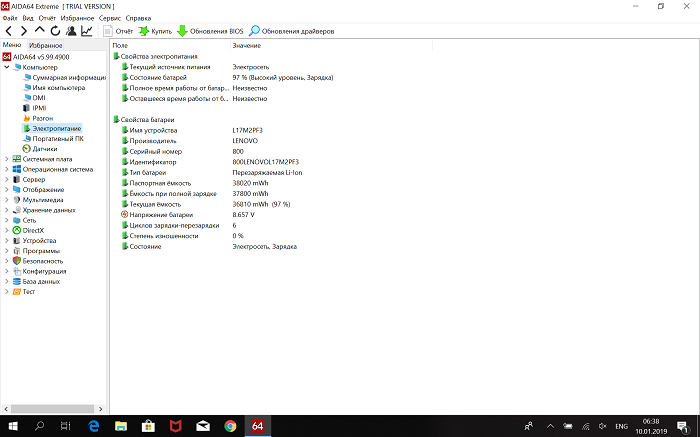
Task: Click the Поле column header
Action: click(x=170, y=46)
